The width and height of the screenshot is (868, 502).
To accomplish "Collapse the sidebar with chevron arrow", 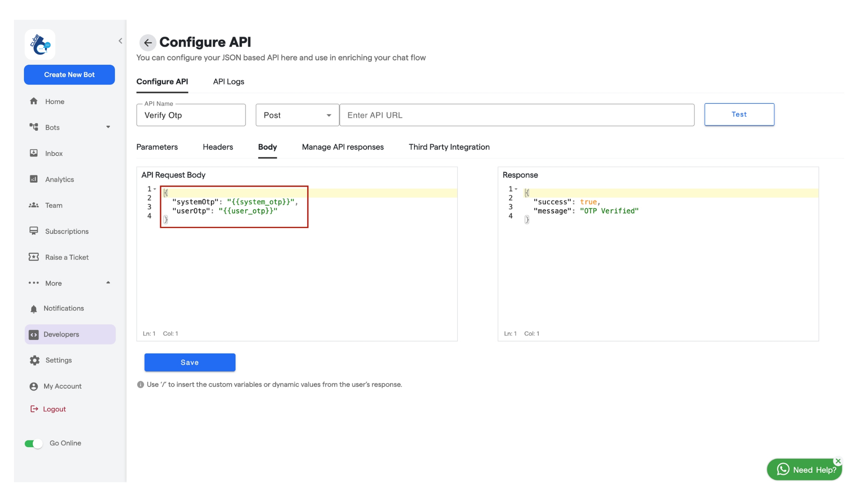I will point(120,41).
